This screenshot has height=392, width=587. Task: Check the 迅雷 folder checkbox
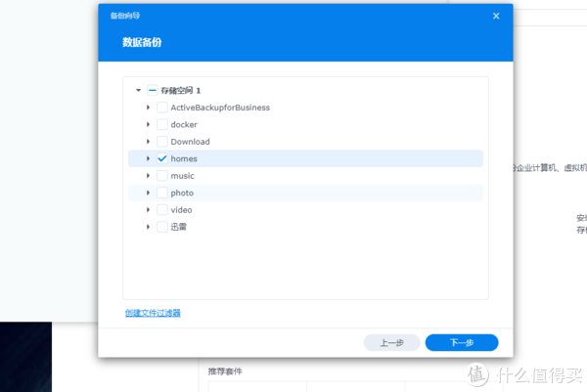point(162,227)
